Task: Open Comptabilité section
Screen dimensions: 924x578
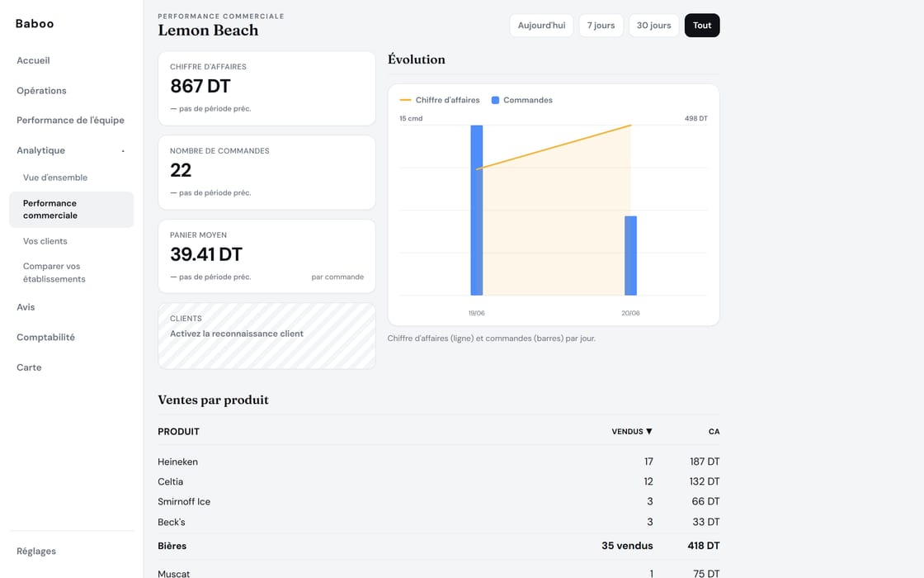Action: (x=45, y=338)
